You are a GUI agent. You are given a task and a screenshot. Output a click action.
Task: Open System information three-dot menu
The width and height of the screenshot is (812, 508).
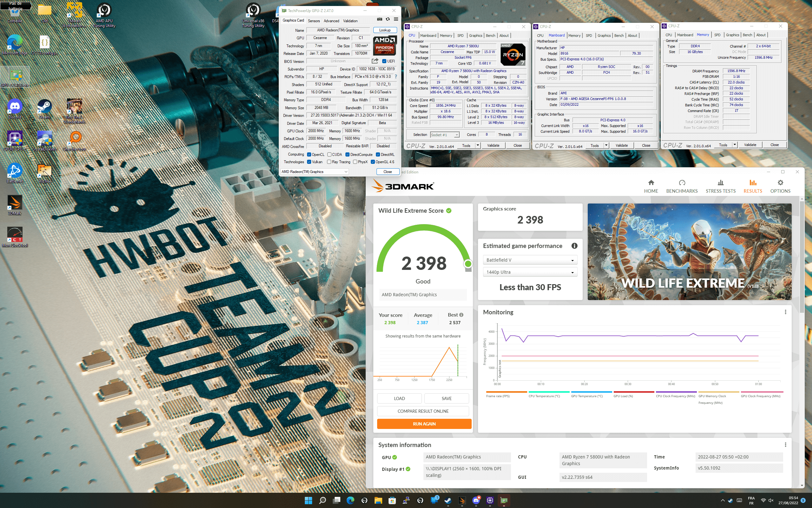tap(785, 445)
